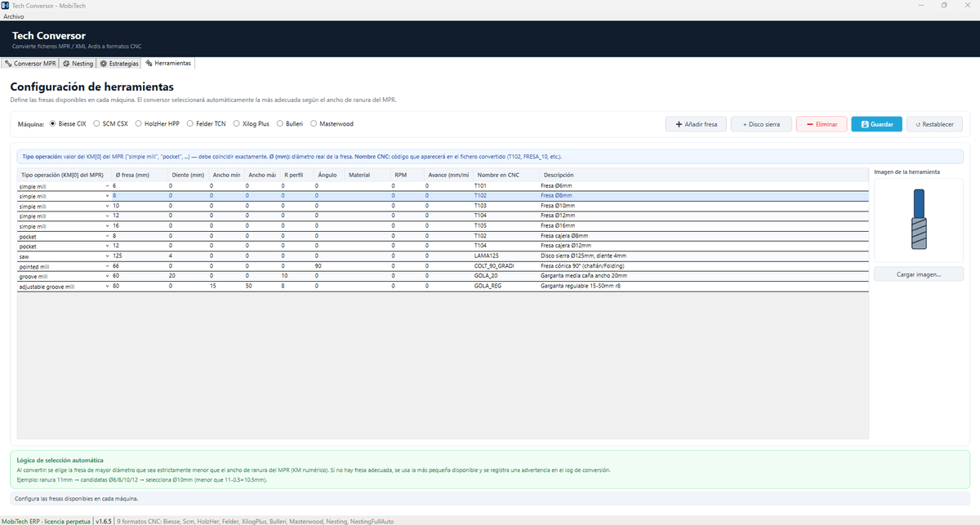This screenshot has width=980, height=525.
Task: Choose the Felder TCN machine radio
Action: [x=206, y=124]
